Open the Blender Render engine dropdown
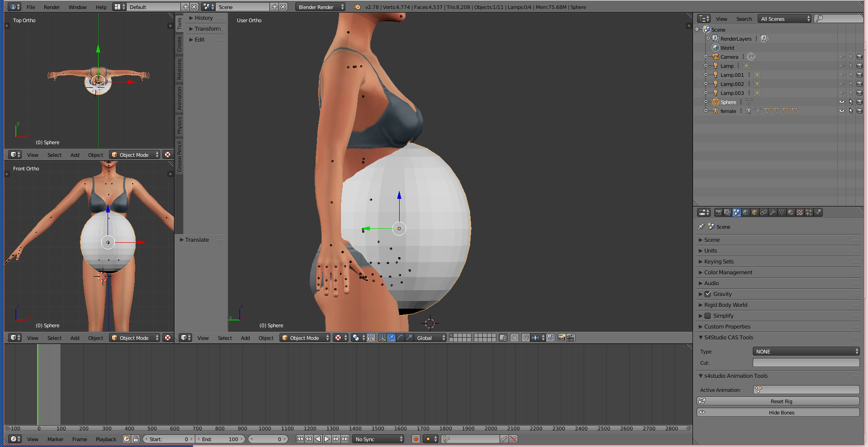The height and width of the screenshot is (447, 868). [321, 7]
